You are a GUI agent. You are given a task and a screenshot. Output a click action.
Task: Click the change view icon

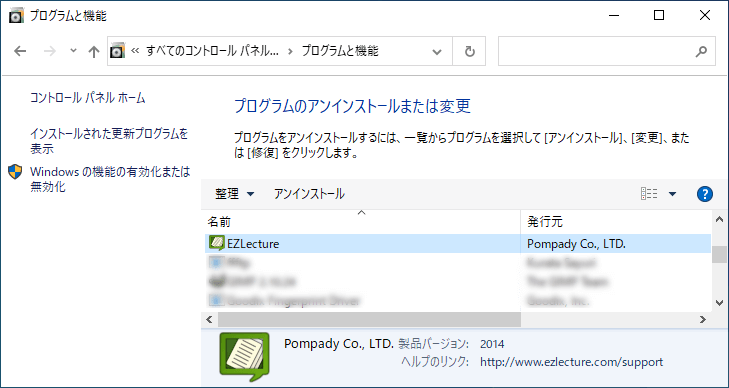[x=649, y=194]
